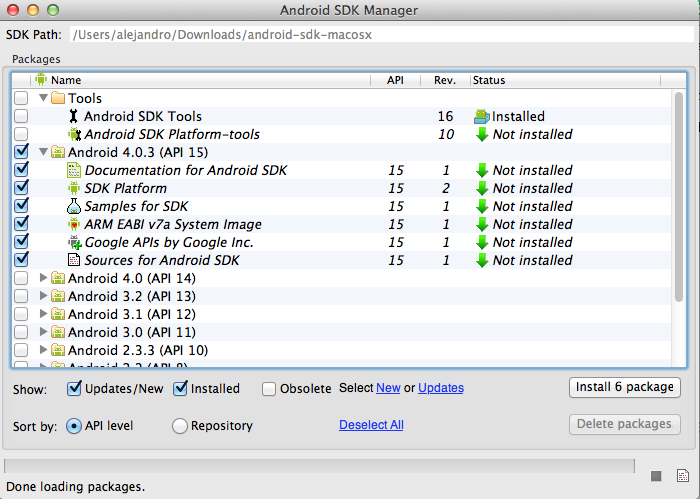Image resolution: width=700 pixels, height=499 pixels.
Task: Uncheck the Google APIs by Google Inc. checkbox
Action: pyautogui.click(x=21, y=241)
